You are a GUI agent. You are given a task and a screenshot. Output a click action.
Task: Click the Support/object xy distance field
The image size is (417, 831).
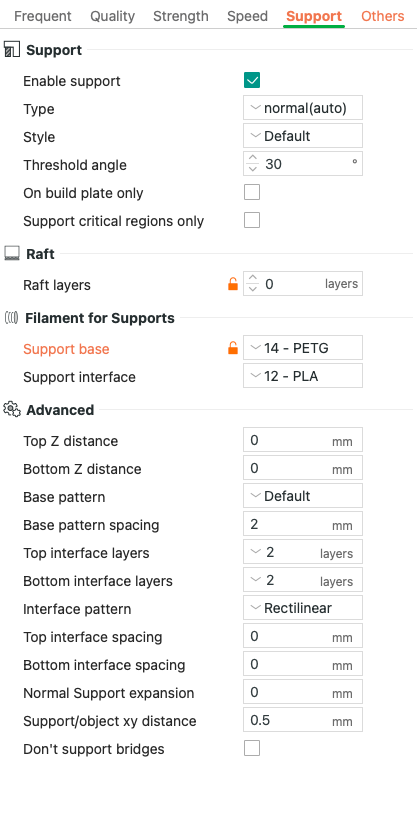pos(303,720)
